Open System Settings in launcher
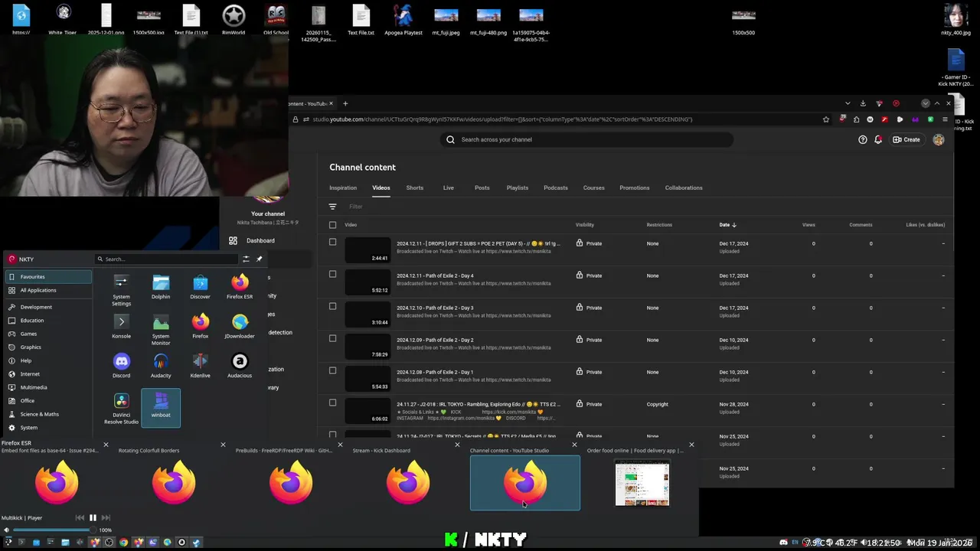Screen dimensions: 980x551 pyautogui.click(x=121, y=290)
